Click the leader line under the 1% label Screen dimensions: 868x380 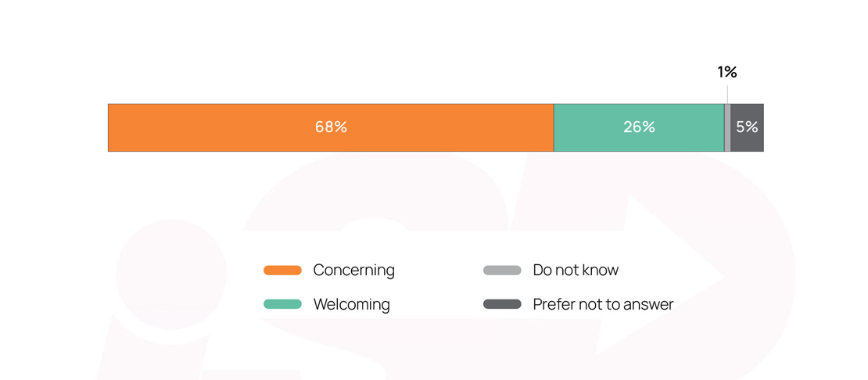[727, 92]
